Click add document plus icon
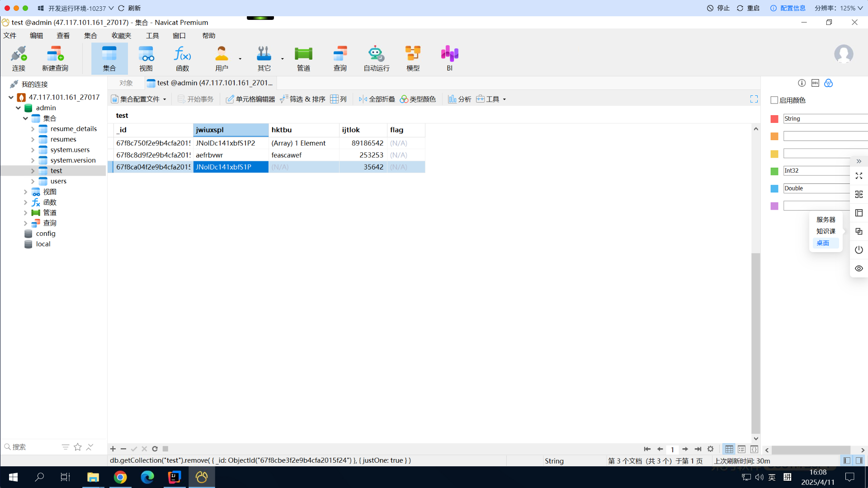Screen dimensions: 868x488 [113, 449]
